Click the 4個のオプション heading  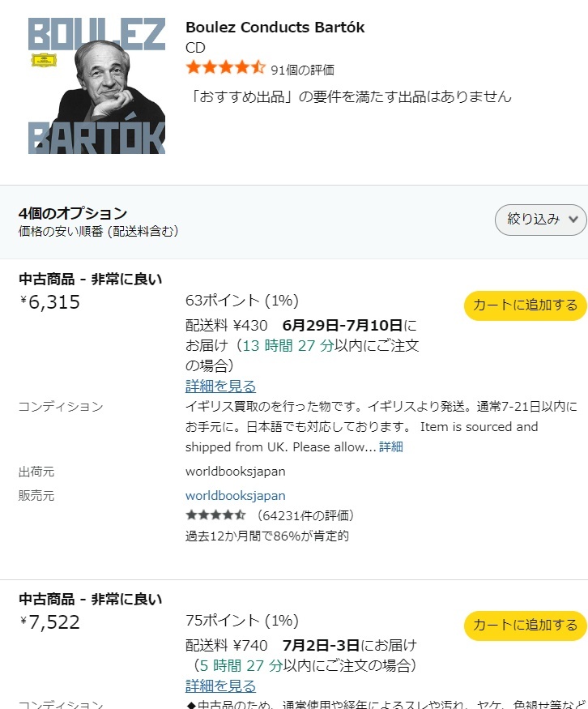point(73,213)
